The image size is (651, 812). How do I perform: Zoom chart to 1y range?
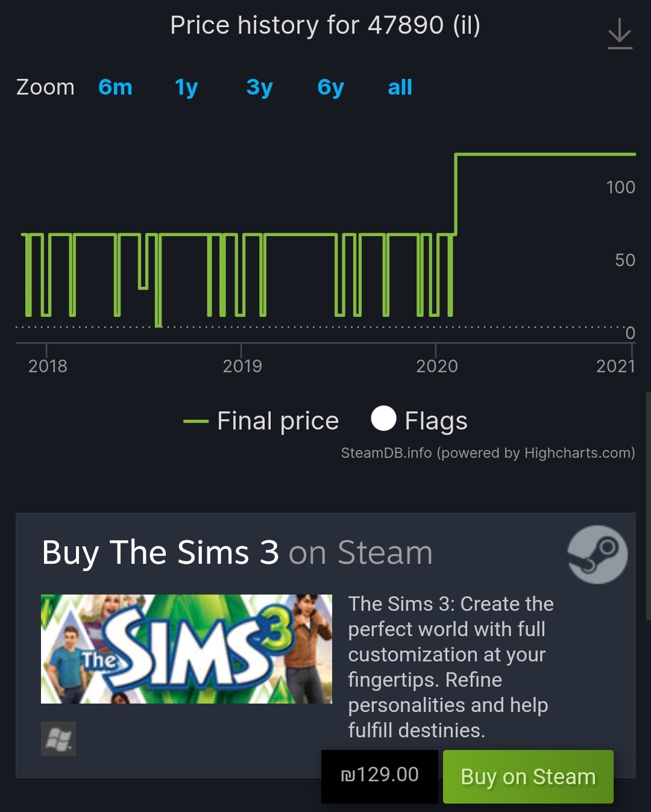click(186, 87)
